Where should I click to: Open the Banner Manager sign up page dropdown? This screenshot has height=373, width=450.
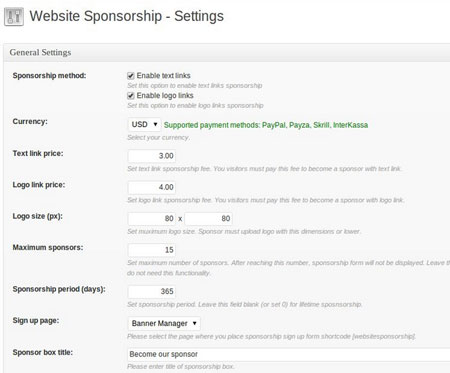[x=164, y=323]
